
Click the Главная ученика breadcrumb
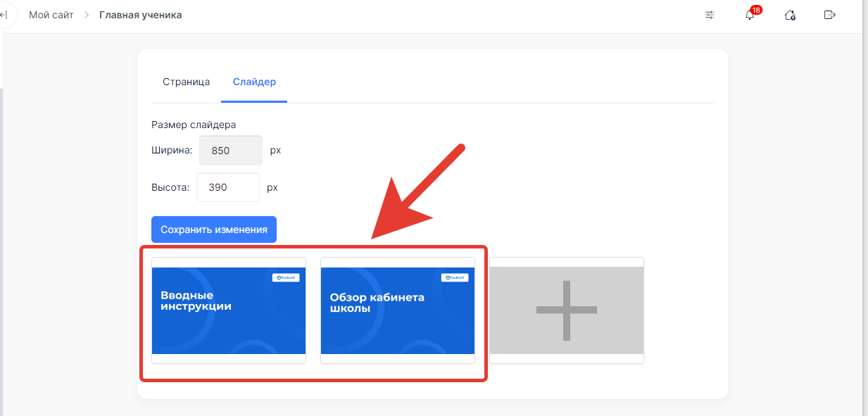click(140, 15)
